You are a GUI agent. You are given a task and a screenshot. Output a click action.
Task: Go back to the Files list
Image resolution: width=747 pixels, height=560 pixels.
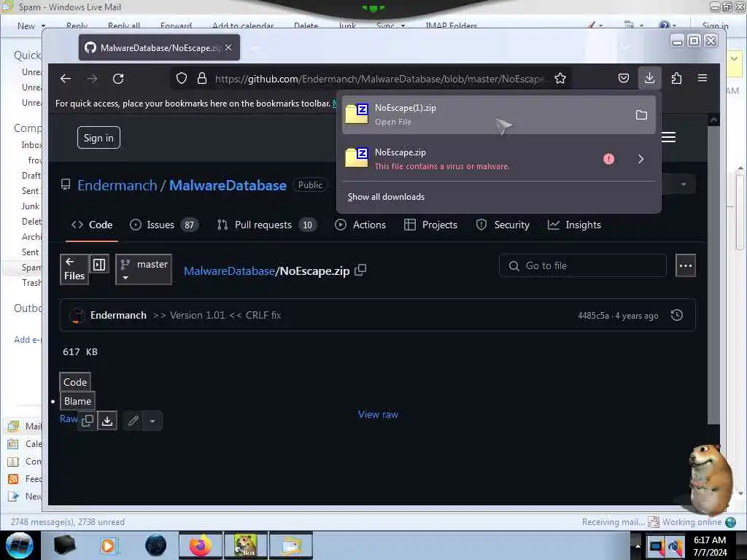click(x=74, y=270)
